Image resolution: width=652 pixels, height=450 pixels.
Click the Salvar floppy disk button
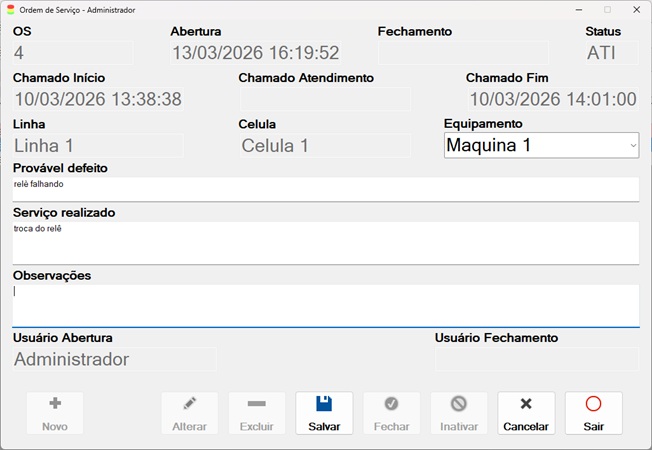click(324, 413)
